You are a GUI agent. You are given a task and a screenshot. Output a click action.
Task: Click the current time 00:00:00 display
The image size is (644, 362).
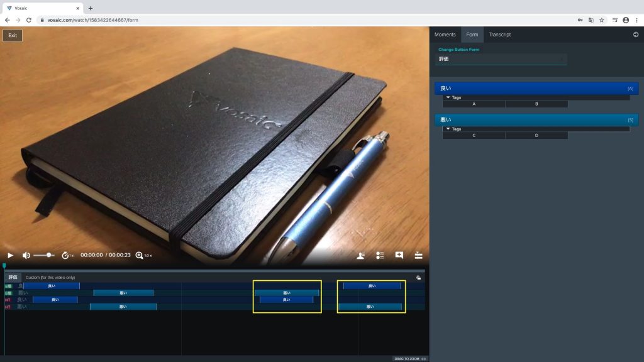click(x=92, y=255)
